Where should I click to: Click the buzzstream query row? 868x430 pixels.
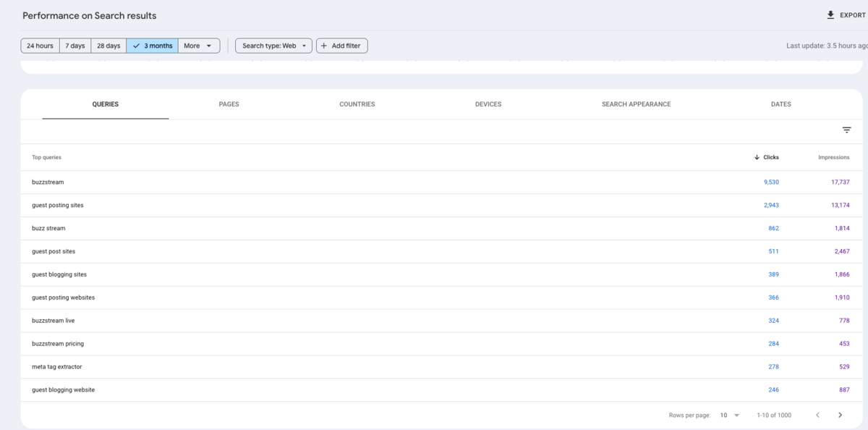48,182
